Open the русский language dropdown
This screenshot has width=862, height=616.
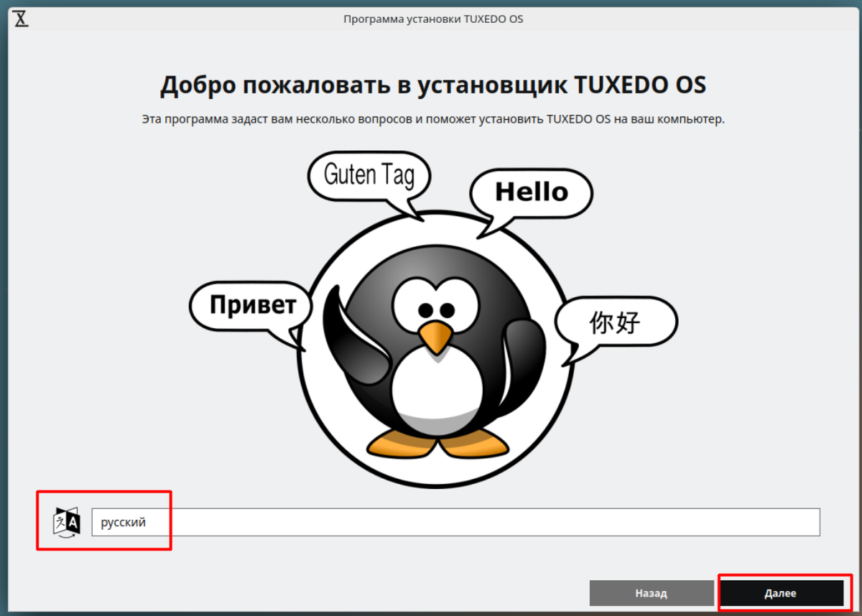455,522
